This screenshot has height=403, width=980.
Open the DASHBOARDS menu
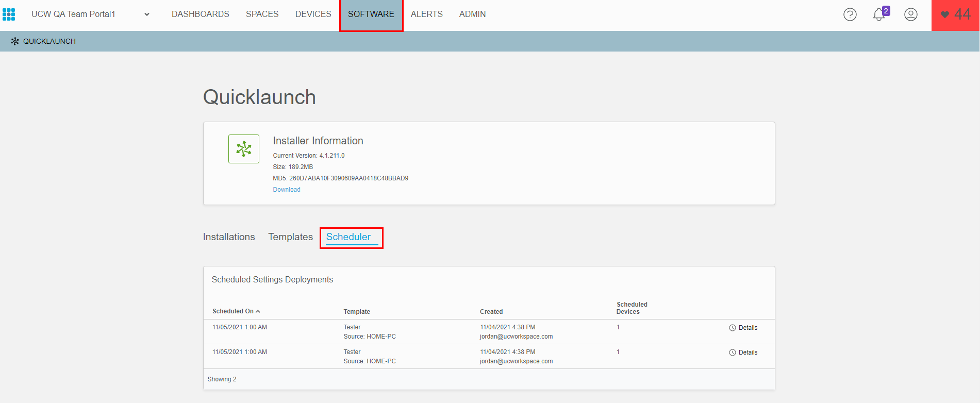(x=201, y=14)
